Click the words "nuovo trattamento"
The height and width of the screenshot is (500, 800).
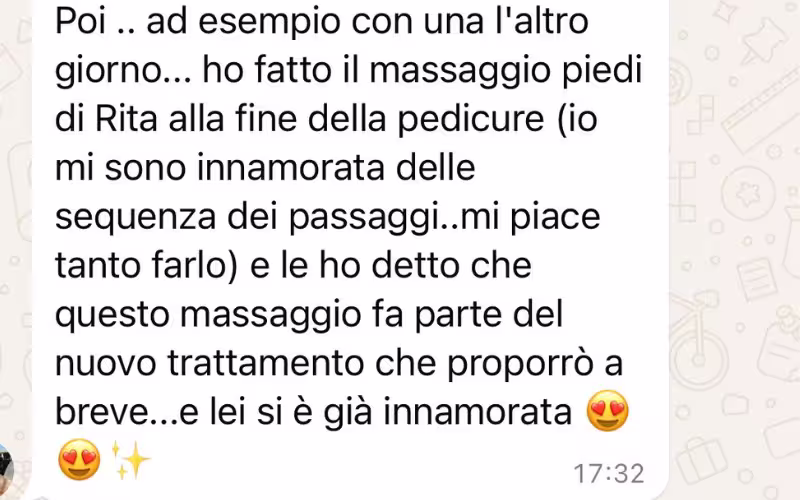[209, 363]
